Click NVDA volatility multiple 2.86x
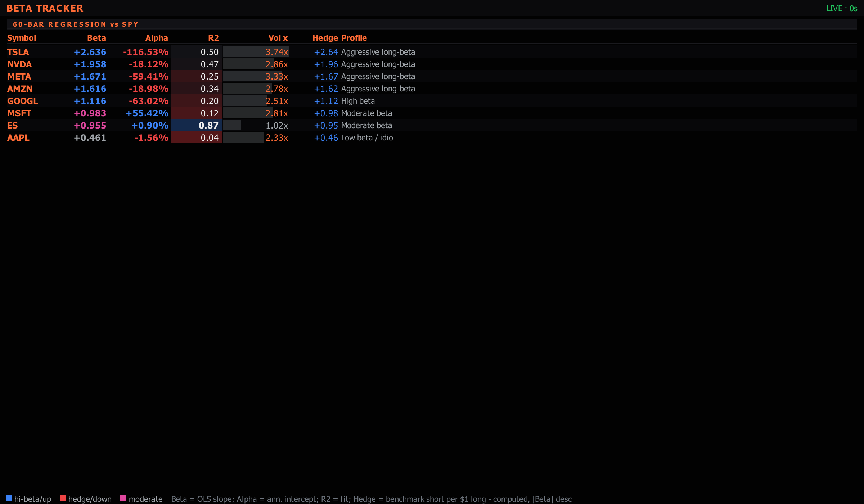The image size is (864, 504). click(277, 64)
